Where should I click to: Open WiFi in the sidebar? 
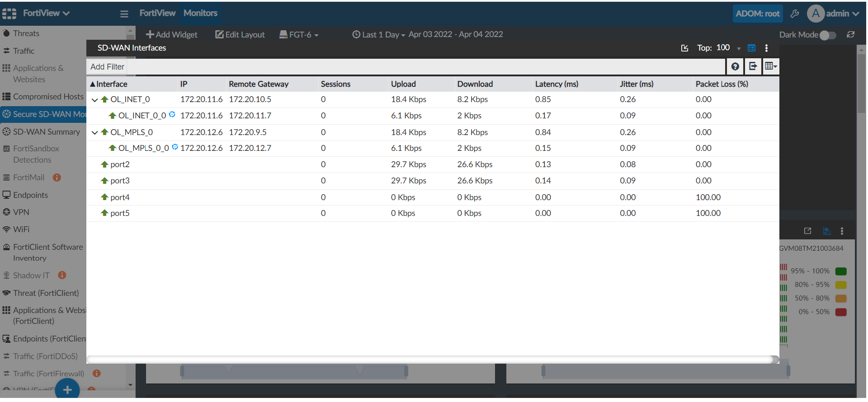point(21,229)
